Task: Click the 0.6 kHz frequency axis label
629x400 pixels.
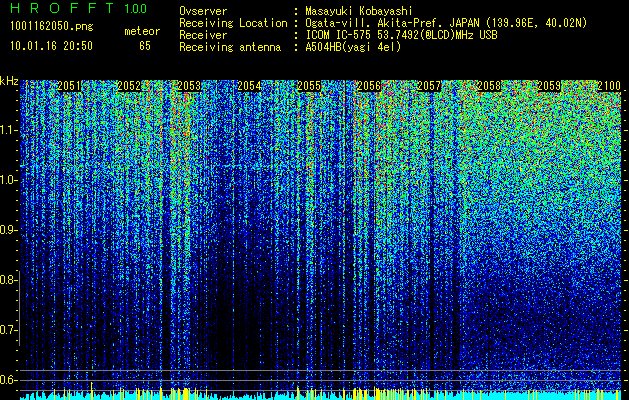Action: (x=8, y=380)
